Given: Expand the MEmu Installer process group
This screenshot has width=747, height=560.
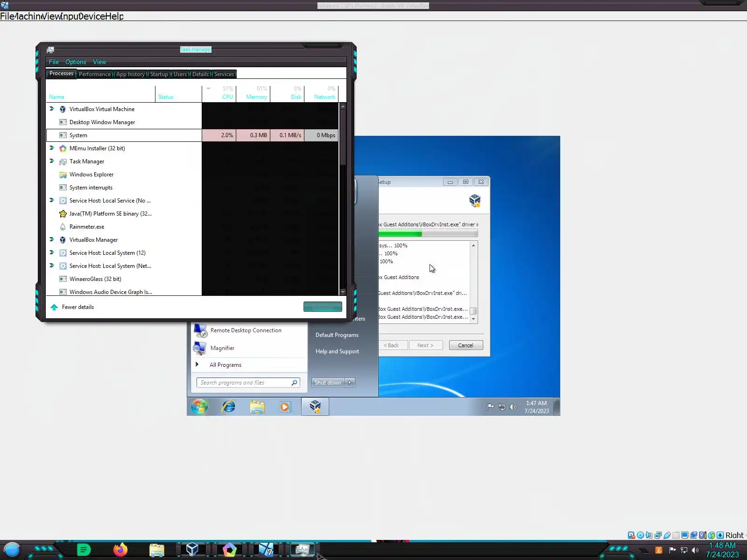Looking at the screenshot, I should tap(52, 148).
